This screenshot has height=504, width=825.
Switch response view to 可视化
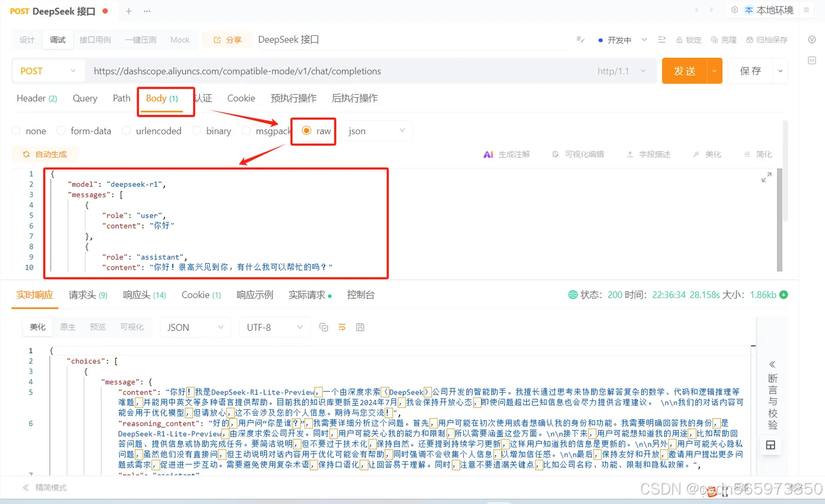[x=132, y=327]
